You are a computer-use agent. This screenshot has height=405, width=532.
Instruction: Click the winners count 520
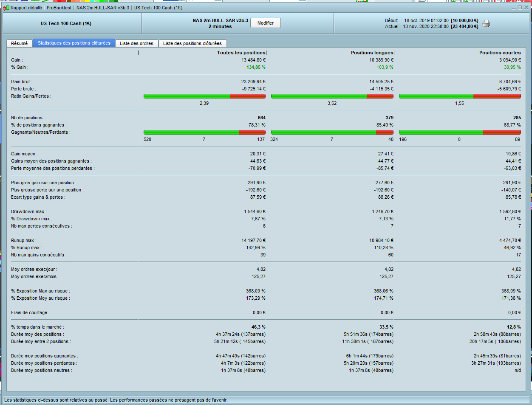(x=147, y=139)
